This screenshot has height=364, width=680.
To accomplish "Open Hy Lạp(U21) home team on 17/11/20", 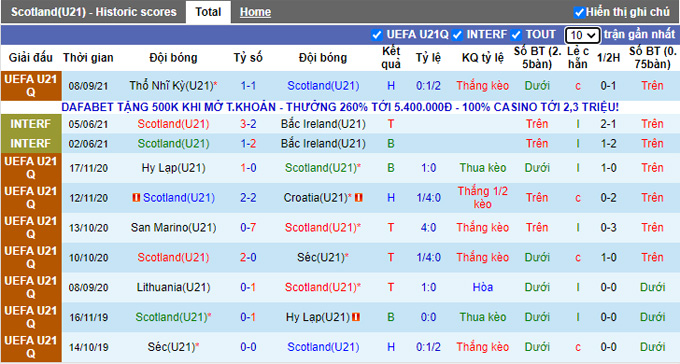I will [173, 168].
